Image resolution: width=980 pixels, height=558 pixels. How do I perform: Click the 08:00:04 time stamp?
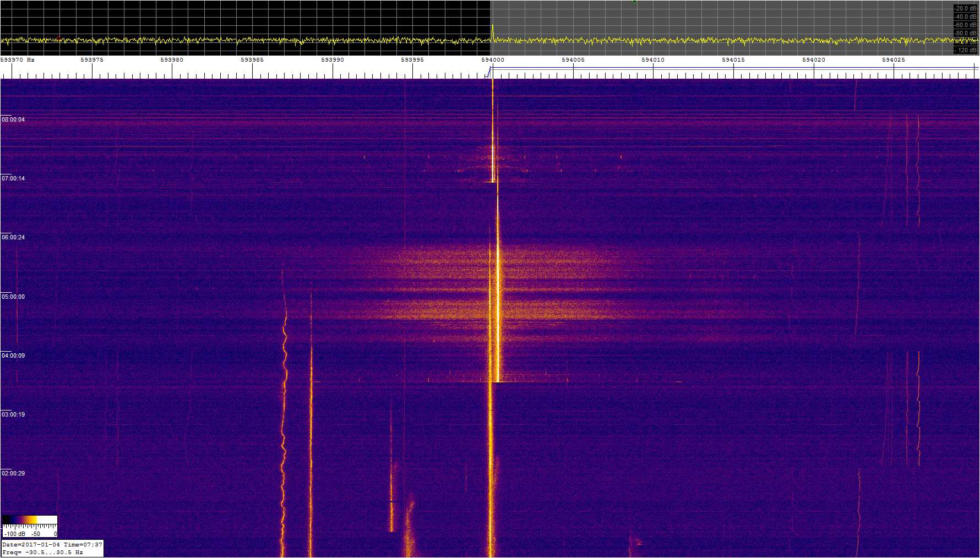(x=13, y=119)
